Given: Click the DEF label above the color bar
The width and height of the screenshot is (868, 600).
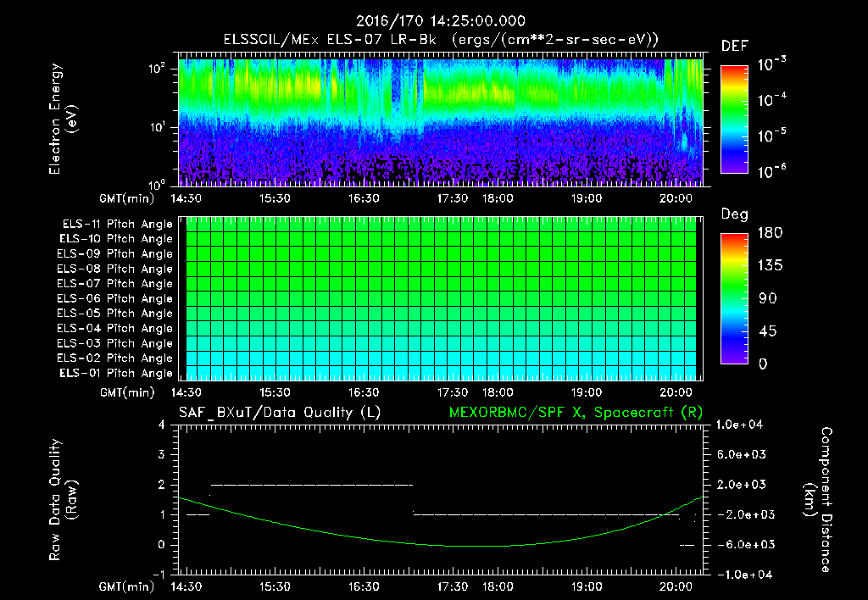Looking at the screenshot, I should (x=734, y=47).
